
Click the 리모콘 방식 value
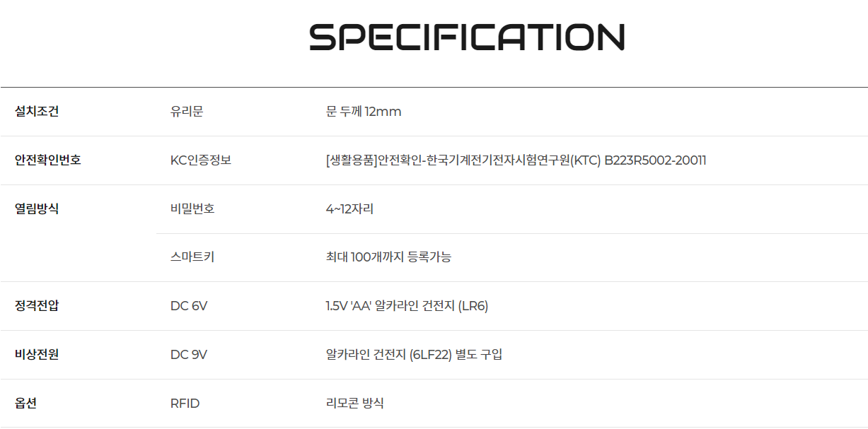(x=355, y=404)
